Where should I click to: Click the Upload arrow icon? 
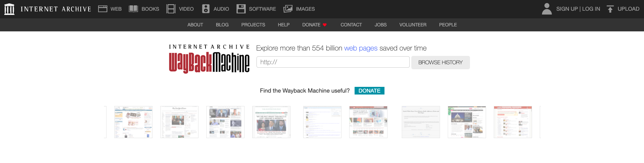pos(610,9)
